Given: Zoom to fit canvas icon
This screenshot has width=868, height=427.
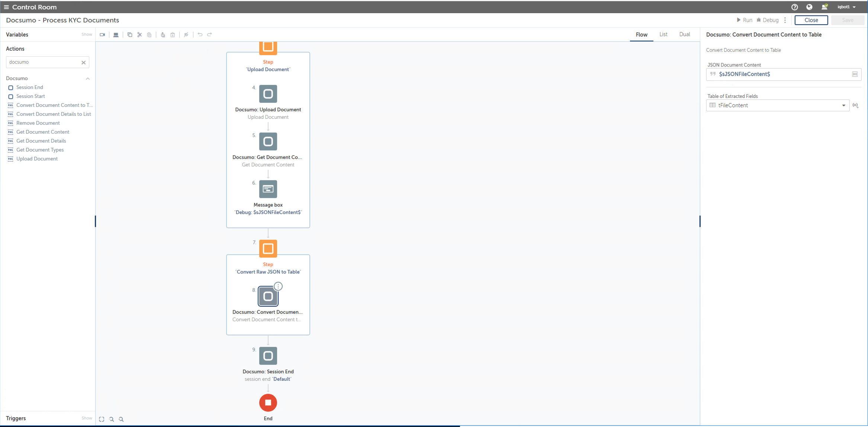Looking at the screenshot, I should (102, 419).
